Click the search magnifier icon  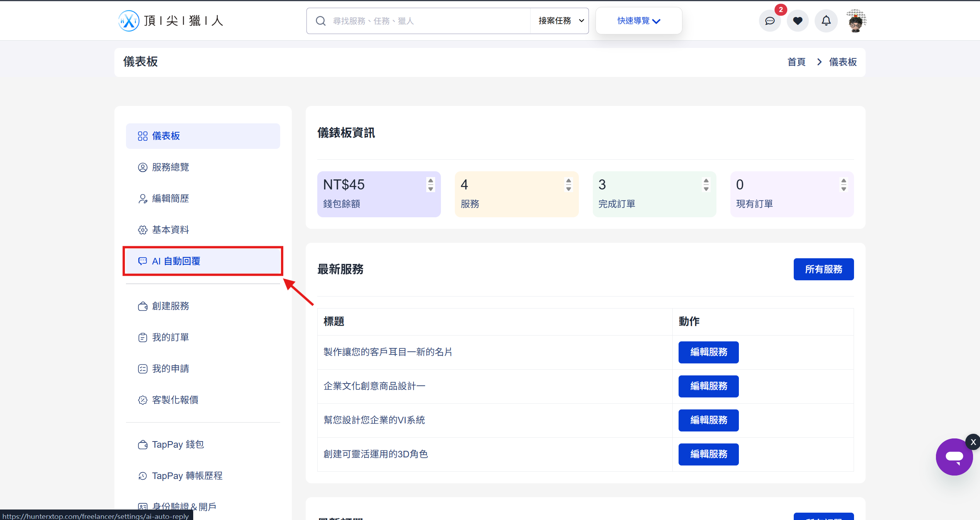tap(320, 21)
